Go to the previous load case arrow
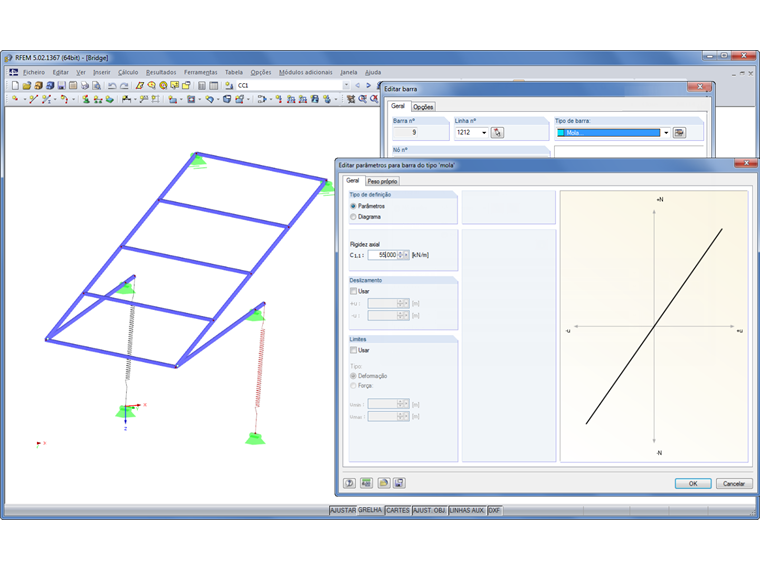The height and width of the screenshot is (570, 760). pos(358,85)
